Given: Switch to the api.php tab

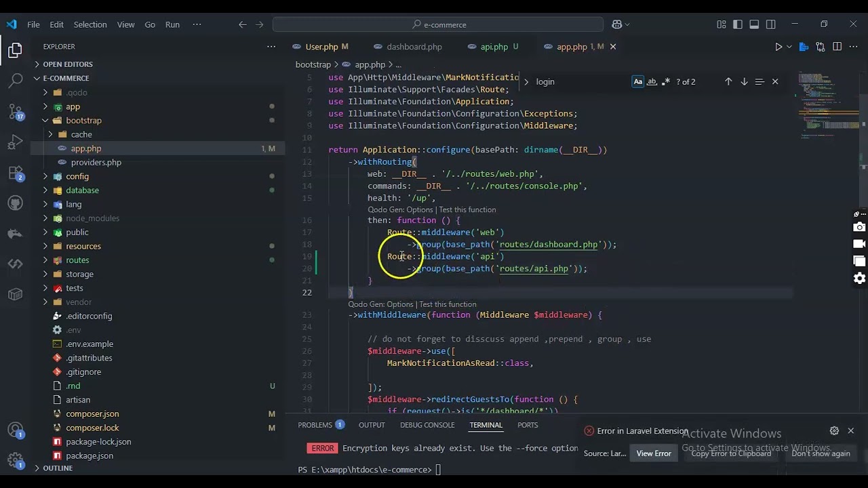Looking at the screenshot, I should tap(494, 47).
